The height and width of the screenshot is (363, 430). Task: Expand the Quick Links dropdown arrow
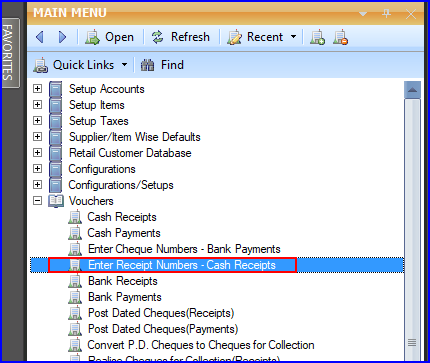coord(124,65)
